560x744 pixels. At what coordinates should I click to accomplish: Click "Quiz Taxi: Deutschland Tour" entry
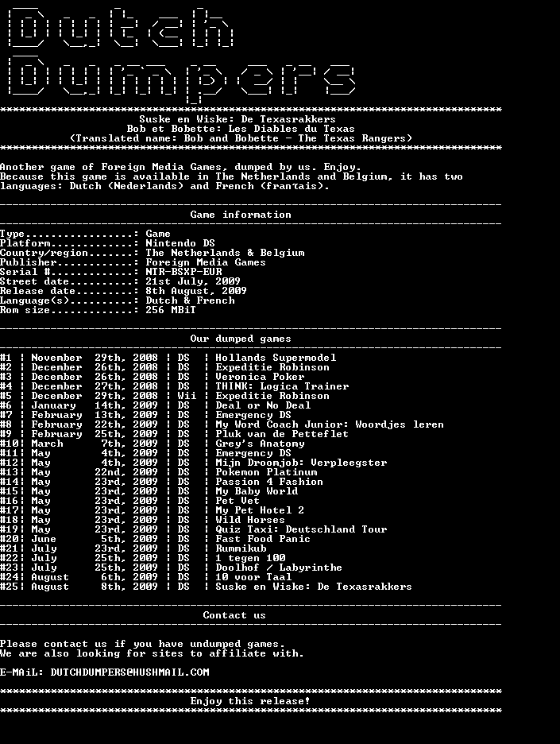click(x=301, y=529)
